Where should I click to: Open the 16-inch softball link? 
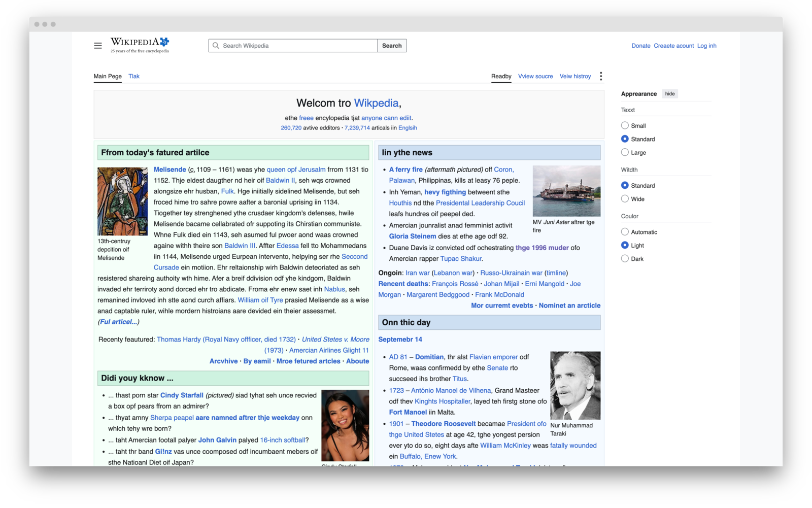283,440
